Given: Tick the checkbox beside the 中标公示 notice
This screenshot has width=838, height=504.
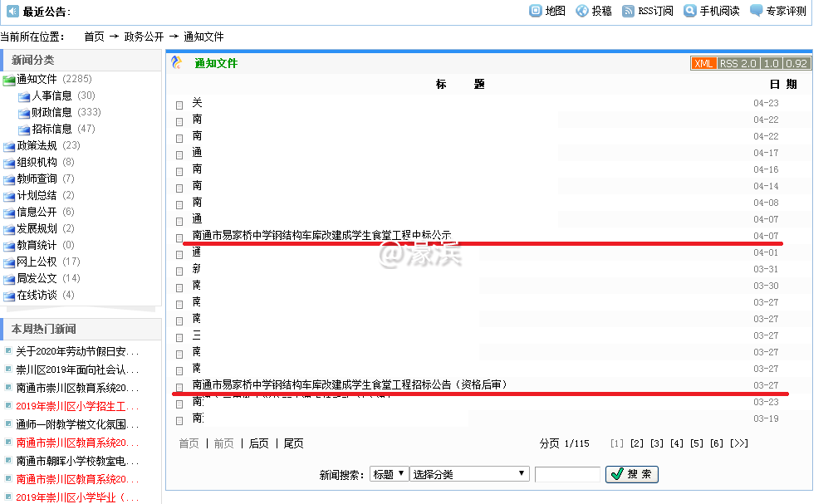Looking at the screenshot, I should (179, 238).
